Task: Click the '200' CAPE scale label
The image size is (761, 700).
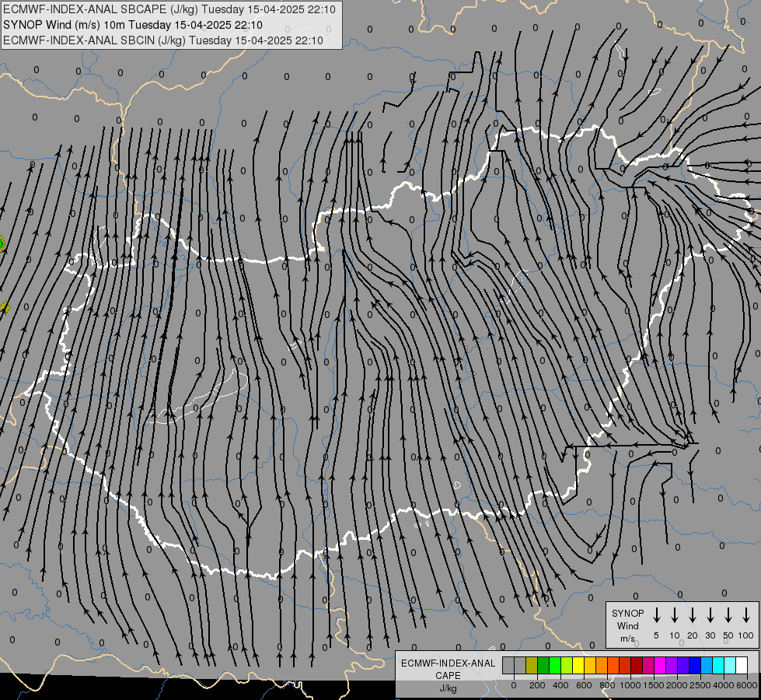Action: pyautogui.click(x=537, y=685)
